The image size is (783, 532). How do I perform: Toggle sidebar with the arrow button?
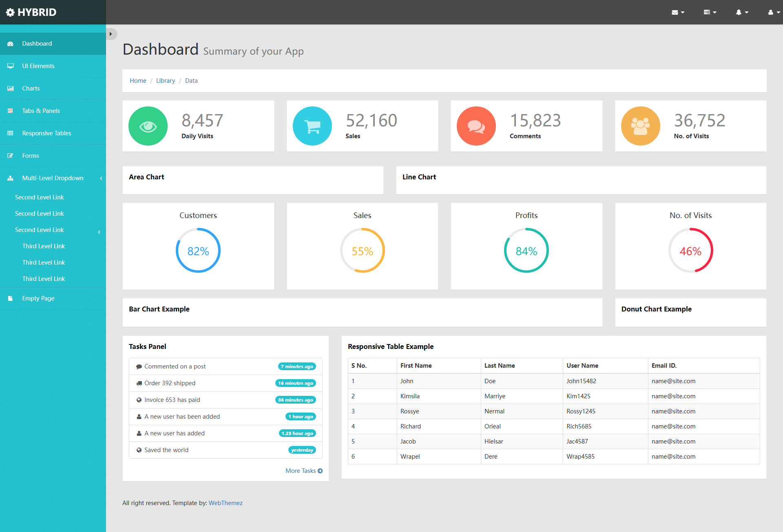(x=111, y=34)
